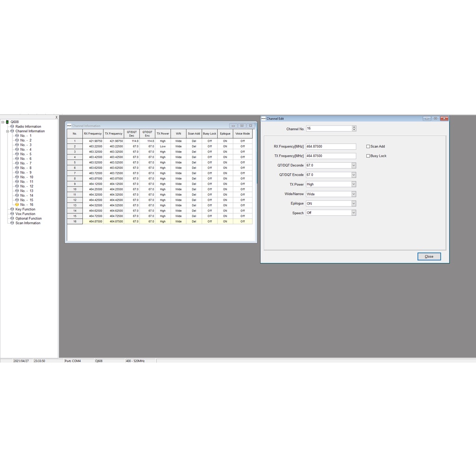Click Port: COM4 in status bar

(x=73, y=361)
